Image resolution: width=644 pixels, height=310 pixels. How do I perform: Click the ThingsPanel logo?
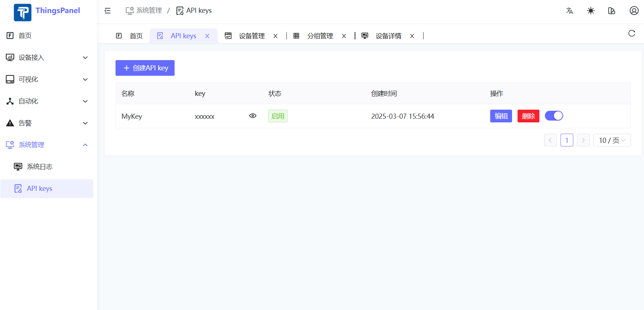23,12
